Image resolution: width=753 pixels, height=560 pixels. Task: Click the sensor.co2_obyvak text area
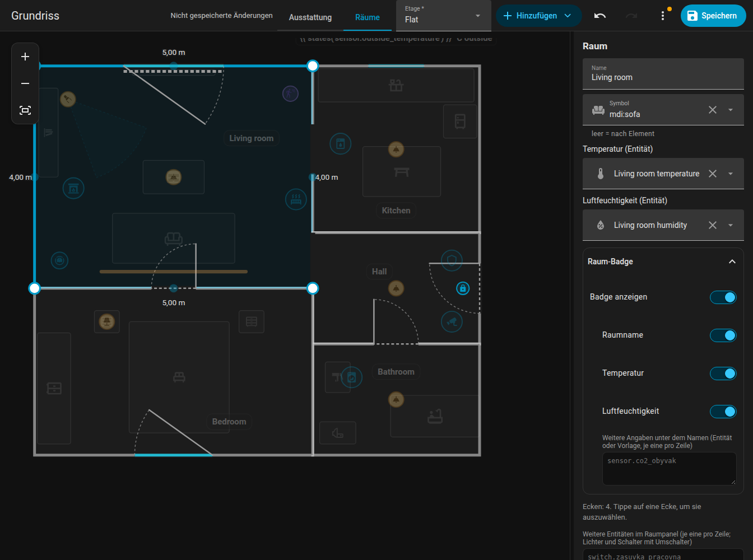pos(670,469)
